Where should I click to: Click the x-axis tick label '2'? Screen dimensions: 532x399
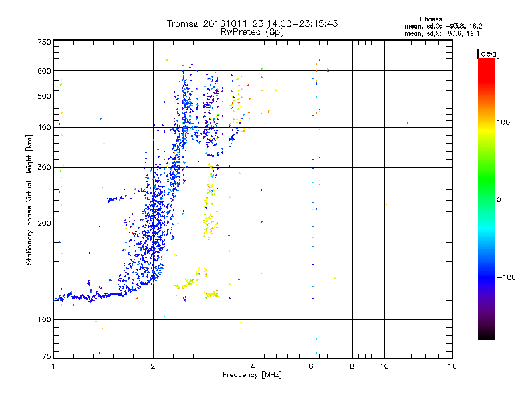pos(153,366)
